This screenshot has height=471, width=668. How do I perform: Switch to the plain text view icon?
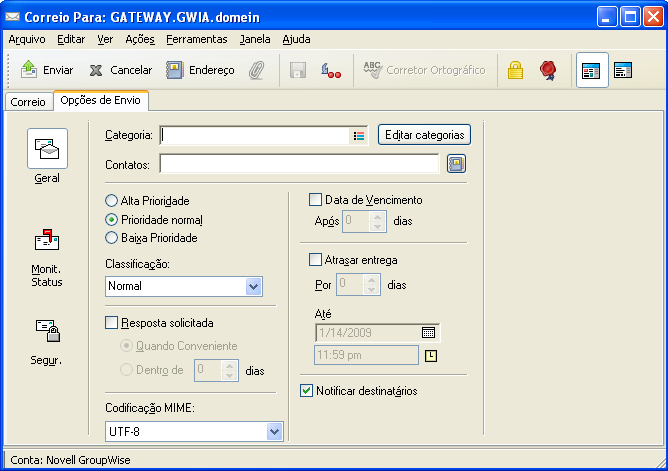point(623,70)
